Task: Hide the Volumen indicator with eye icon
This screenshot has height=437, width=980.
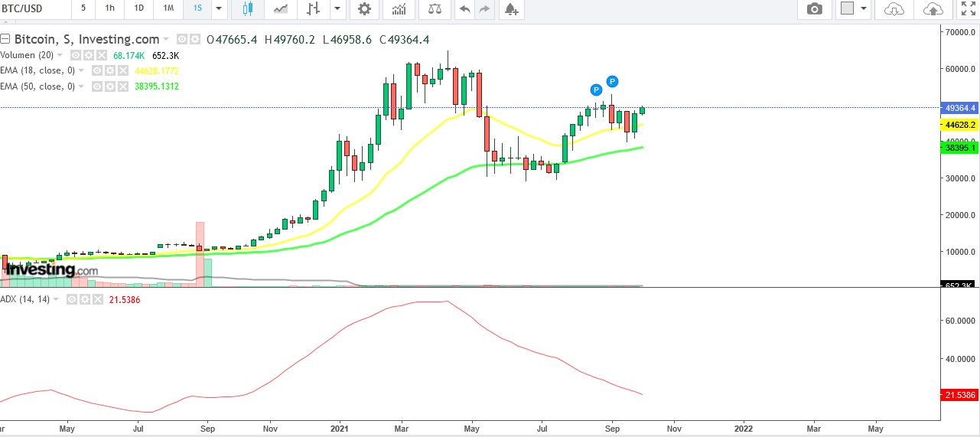Action: 76,55
